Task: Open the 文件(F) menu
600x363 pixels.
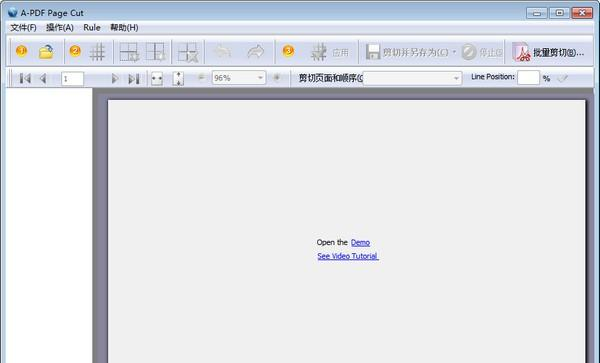Action: pyautogui.click(x=23, y=28)
